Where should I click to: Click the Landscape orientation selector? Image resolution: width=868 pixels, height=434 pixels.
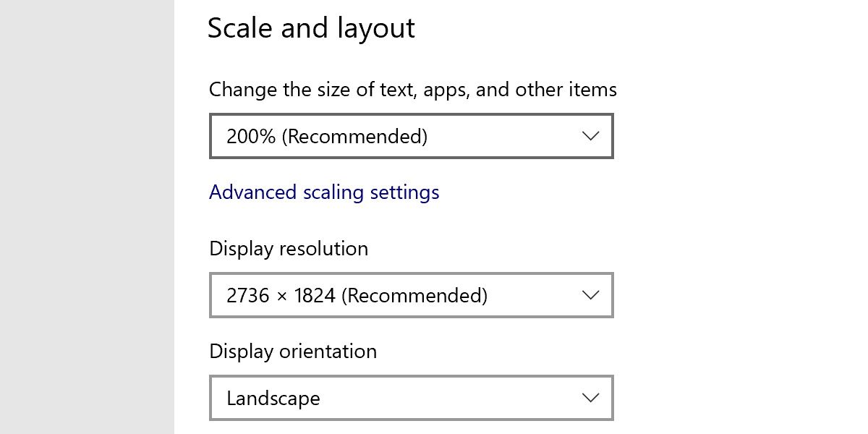(x=411, y=398)
